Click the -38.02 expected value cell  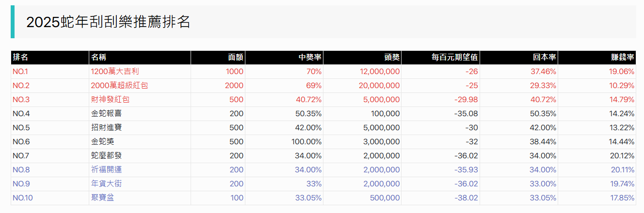click(440, 198)
